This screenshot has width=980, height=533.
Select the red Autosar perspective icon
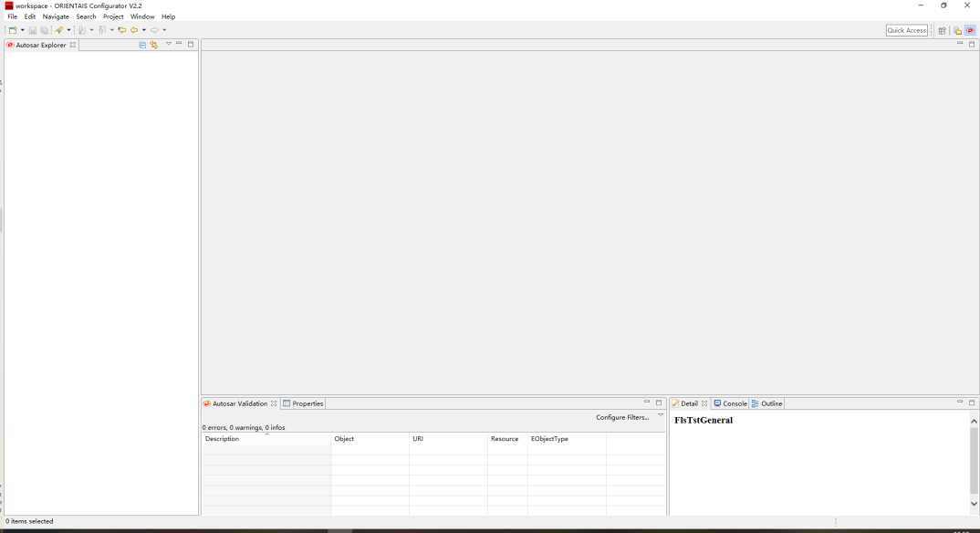[x=970, y=30]
